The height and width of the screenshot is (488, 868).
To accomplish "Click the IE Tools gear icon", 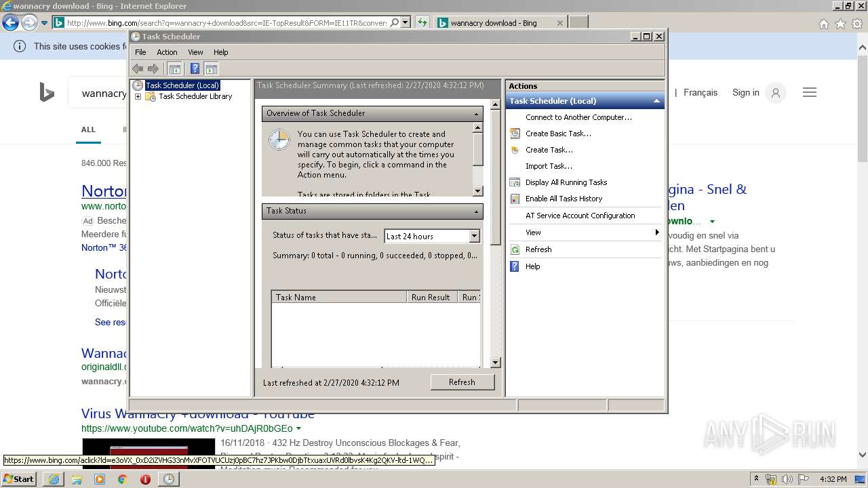I will click(857, 24).
